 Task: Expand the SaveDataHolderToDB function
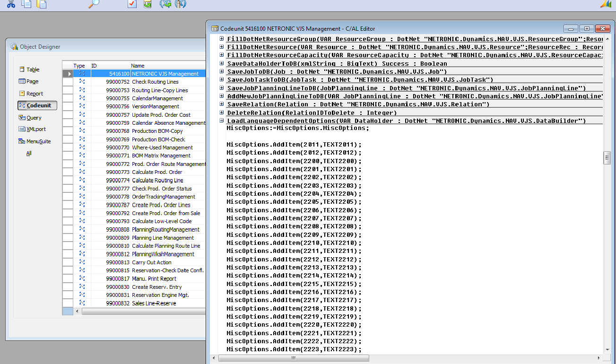coord(222,63)
